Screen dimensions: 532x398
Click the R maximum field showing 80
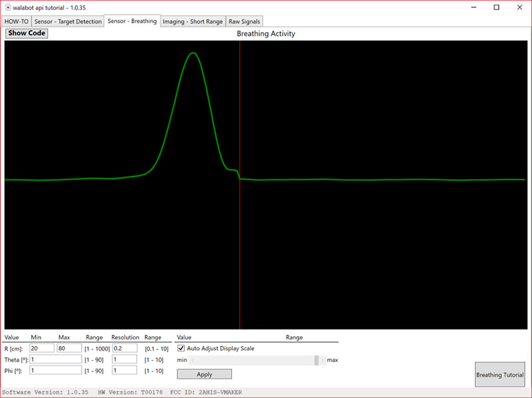point(69,348)
